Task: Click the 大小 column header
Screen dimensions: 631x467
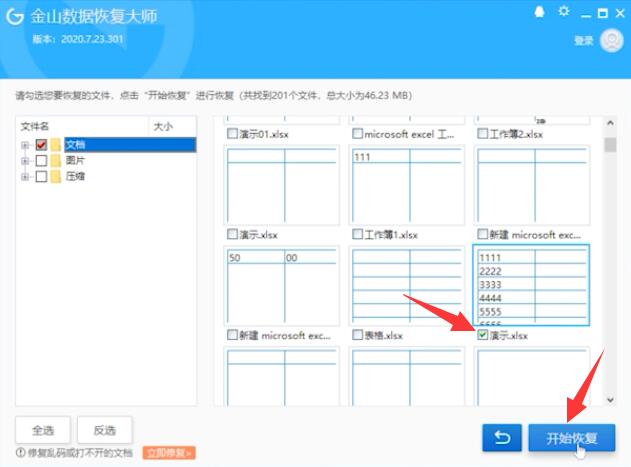Action: (x=173, y=126)
